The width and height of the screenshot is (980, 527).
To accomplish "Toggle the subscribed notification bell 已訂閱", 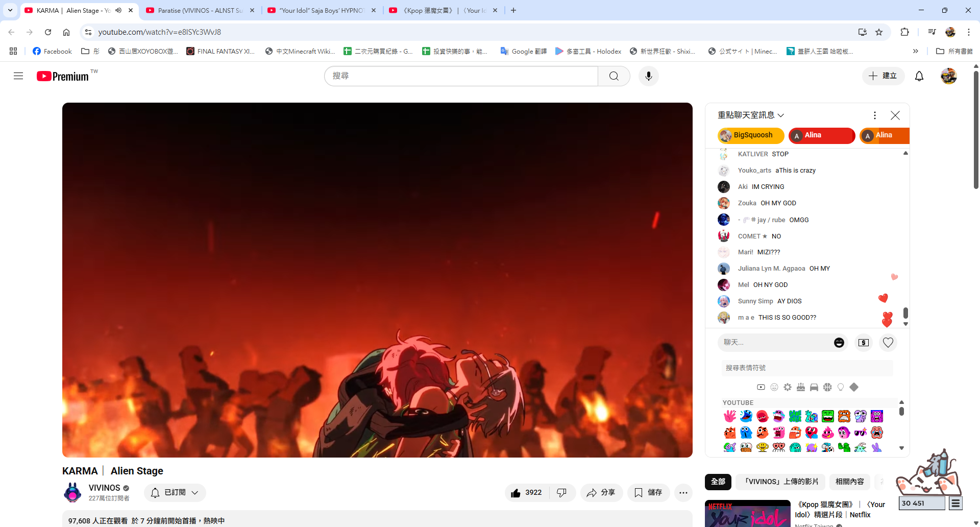I will 175,493.
